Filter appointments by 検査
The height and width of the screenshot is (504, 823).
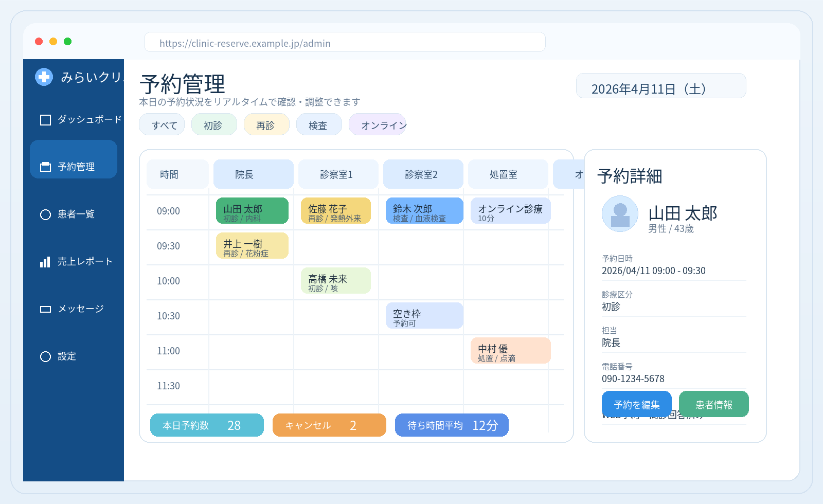tap(319, 124)
